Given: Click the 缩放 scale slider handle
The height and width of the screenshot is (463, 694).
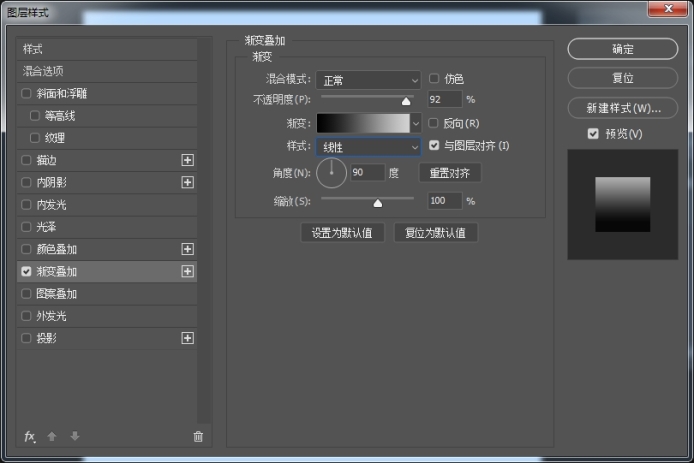Looking at the screenshot, I should (x=378, y=203).
